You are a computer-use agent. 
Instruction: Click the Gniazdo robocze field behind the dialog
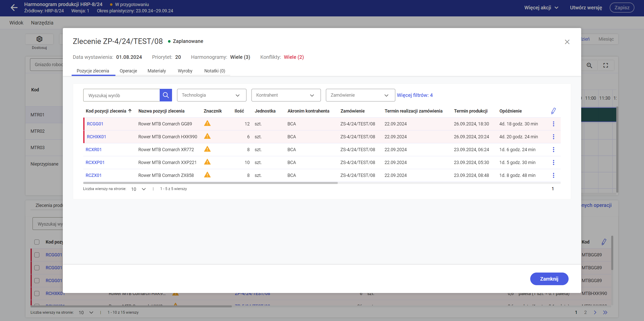click(47, 65)
